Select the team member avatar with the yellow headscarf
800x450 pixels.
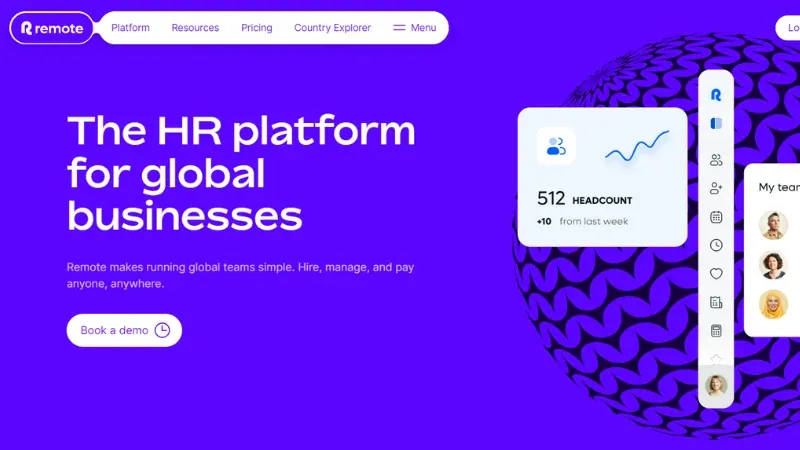tap(773, 305)
